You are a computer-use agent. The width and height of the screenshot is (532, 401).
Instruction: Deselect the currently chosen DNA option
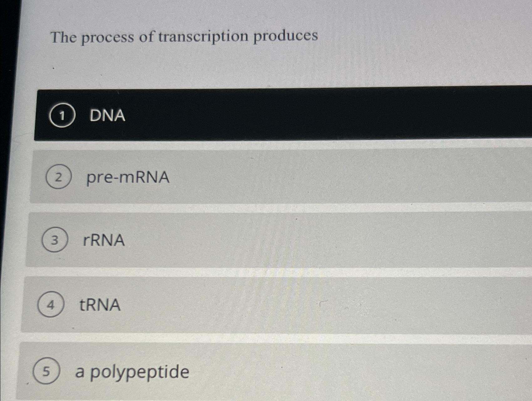[106, 116]
